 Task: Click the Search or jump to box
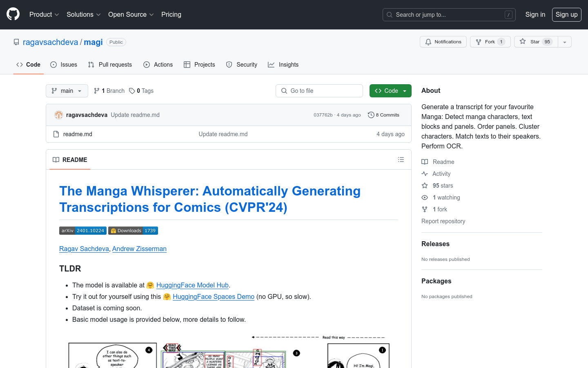pos(449,15)
